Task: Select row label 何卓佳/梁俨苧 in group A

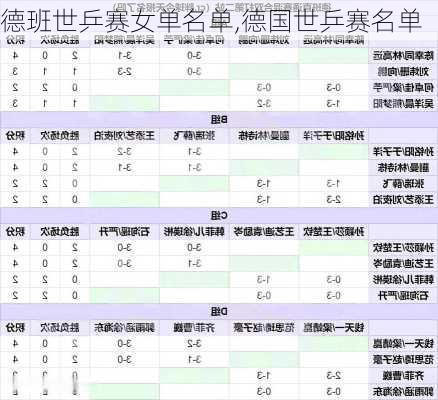Action: click(x=403, y=88)
